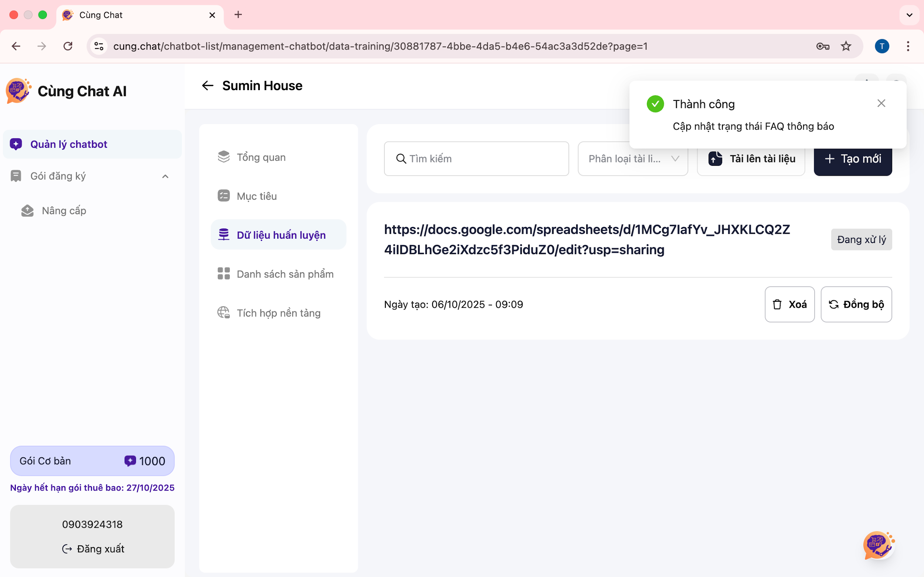Click the search magnifier icon
This screenshot has height=577, width=924.
401,159
